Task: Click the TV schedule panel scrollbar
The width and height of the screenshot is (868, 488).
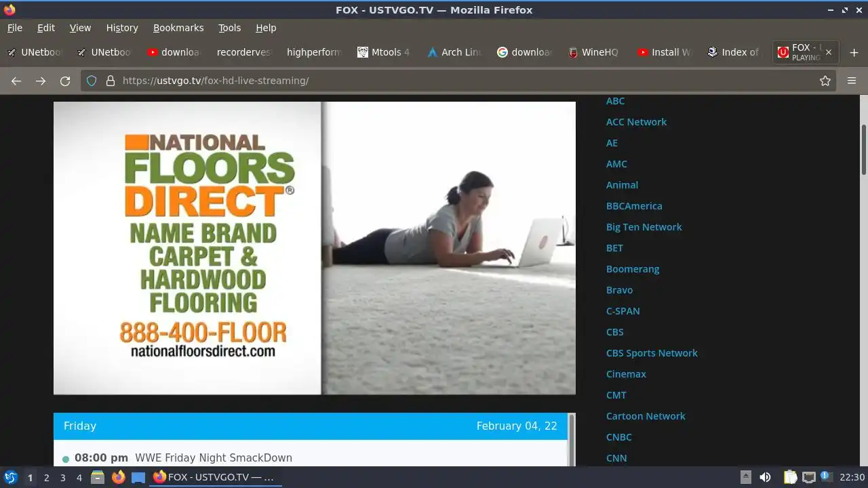Action: tap(572, 439)
